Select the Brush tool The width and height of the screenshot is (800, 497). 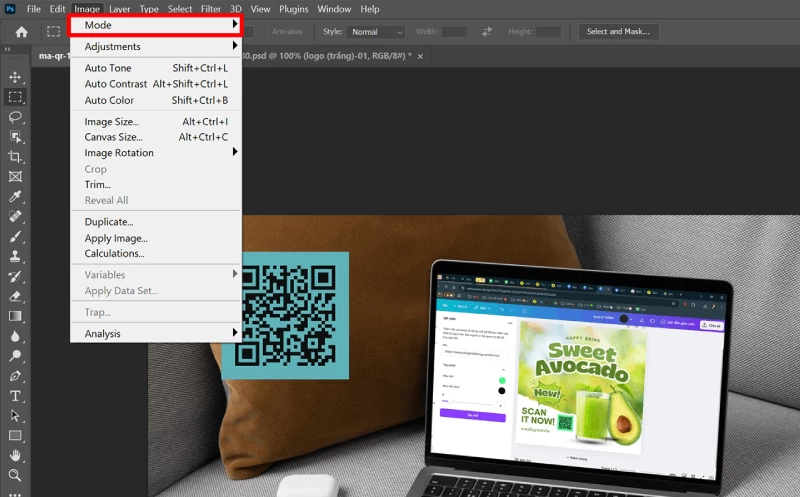click(x=15, y=236)
